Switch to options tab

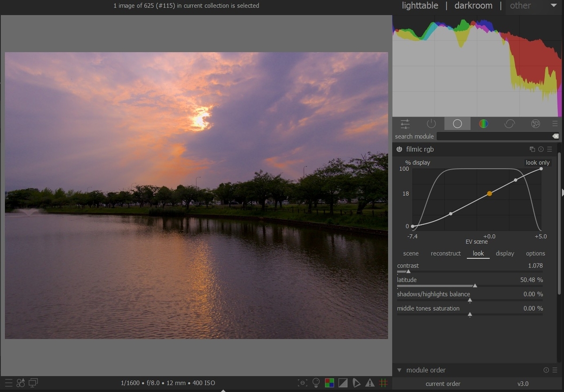pyautogui.click(x=535, y=254)
